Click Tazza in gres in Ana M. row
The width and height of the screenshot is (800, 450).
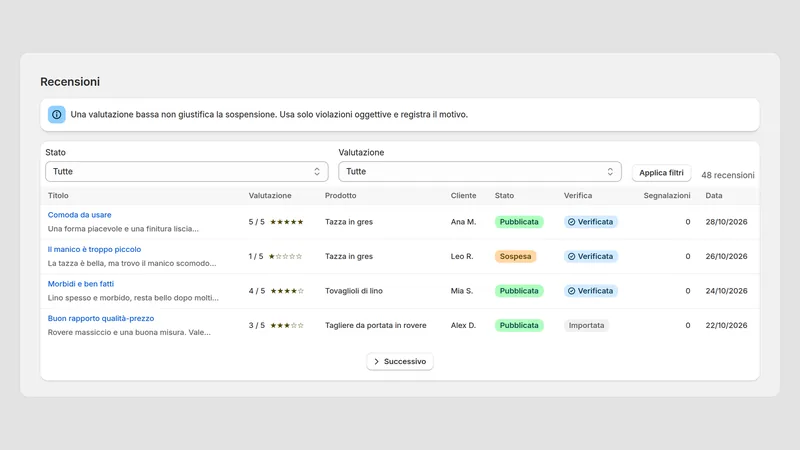(349, 222)
